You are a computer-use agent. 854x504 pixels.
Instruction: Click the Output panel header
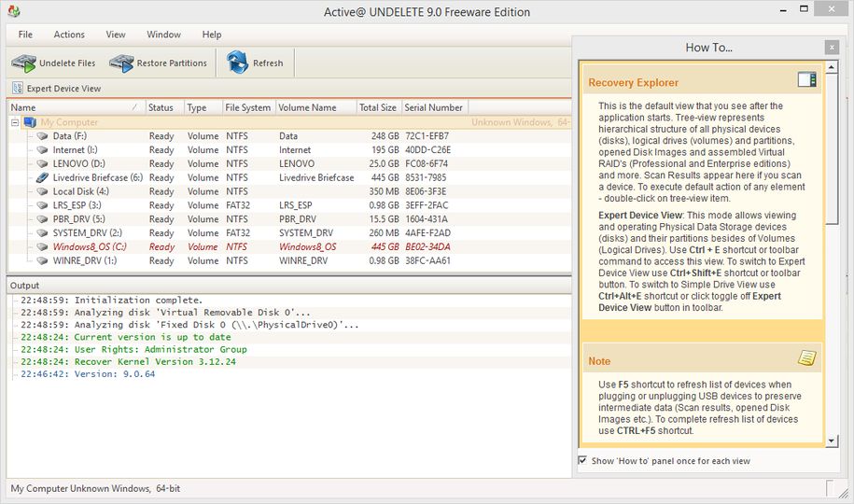[x=288, y=286]
